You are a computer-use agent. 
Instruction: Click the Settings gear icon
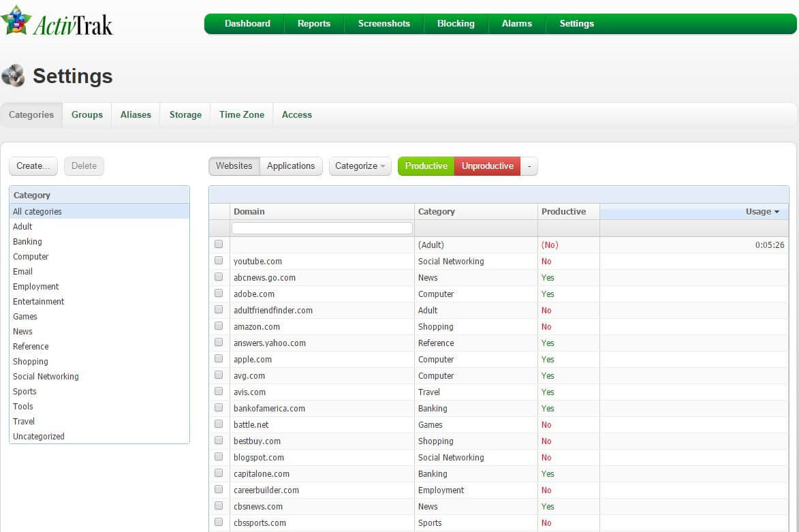(x=13, y=76)
